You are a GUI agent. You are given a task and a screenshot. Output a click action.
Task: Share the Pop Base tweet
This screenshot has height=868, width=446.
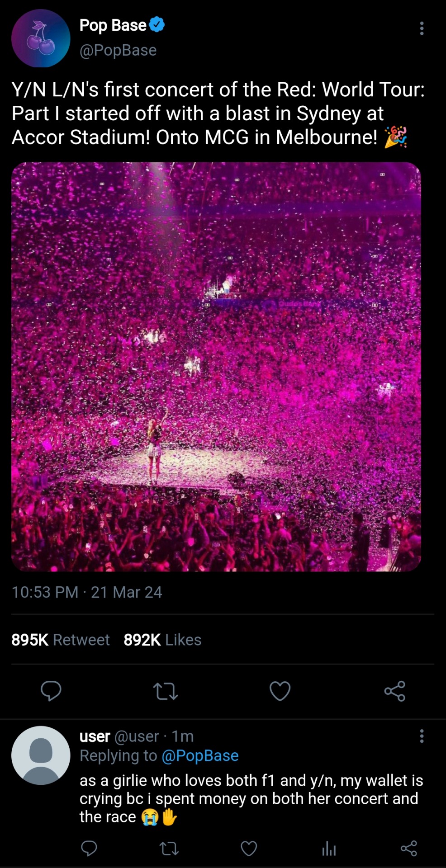click(394, 691)
